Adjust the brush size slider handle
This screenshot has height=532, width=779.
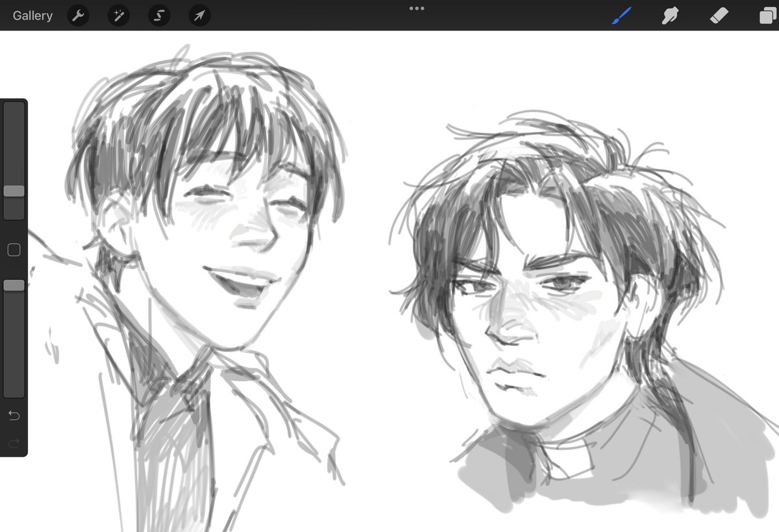(14, 191)
